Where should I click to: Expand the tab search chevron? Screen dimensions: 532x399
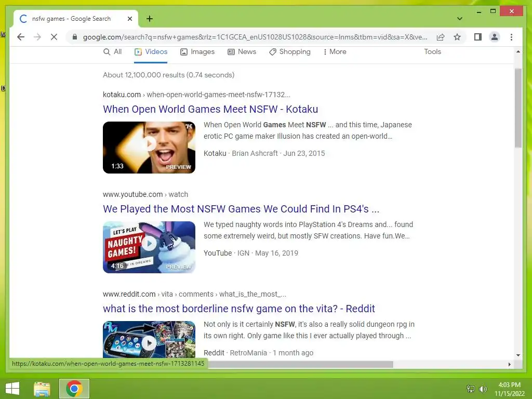click(x=460, y=19)
